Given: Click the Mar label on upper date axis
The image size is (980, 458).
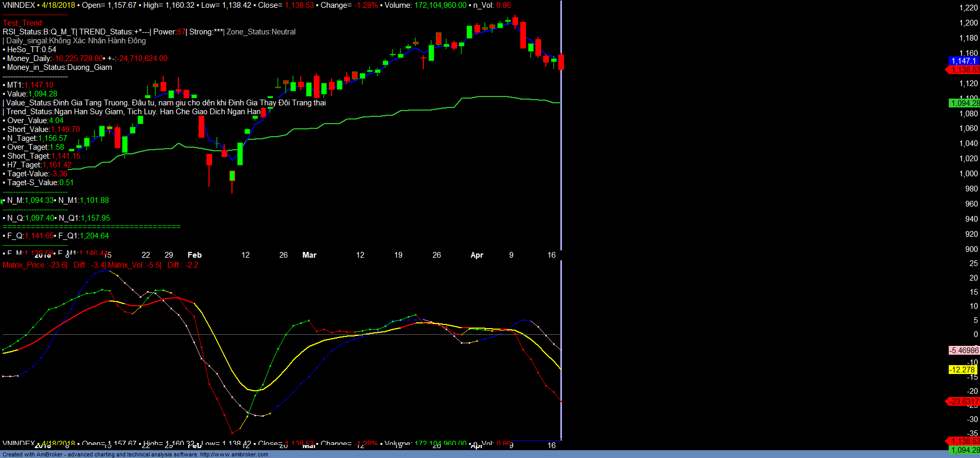Looking at the screenshot, I should (309, 255).
